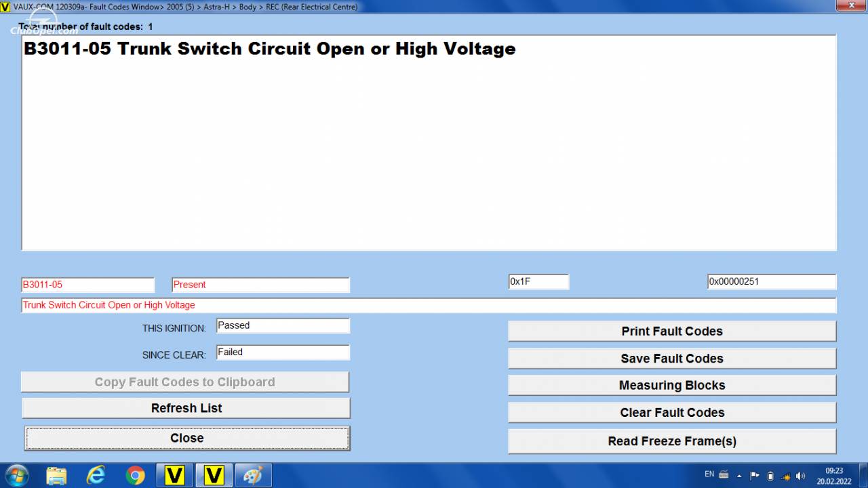The image size is (868, 488).
Task: Check the battery status tray icon
Action: pyautogui.click(x=770, y=476)
